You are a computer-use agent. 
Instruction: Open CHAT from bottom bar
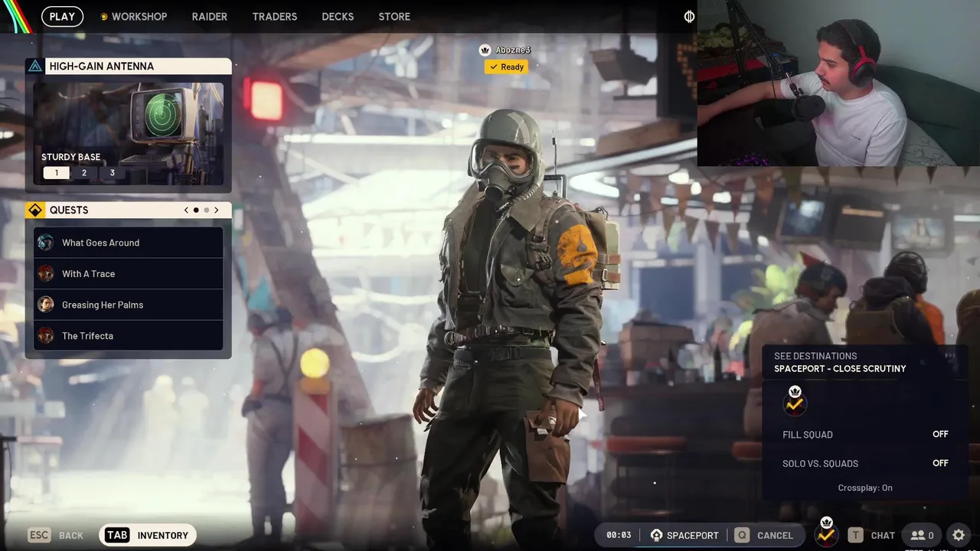(883, 536)
